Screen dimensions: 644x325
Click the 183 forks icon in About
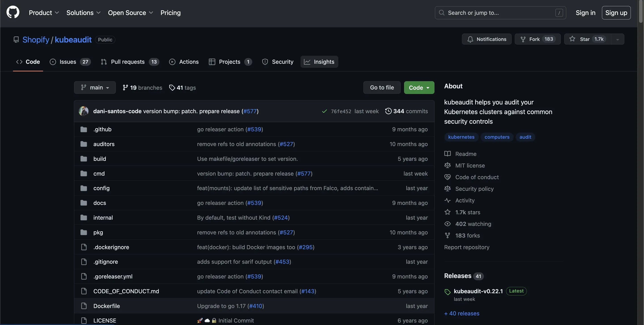(x=447, y=235)
